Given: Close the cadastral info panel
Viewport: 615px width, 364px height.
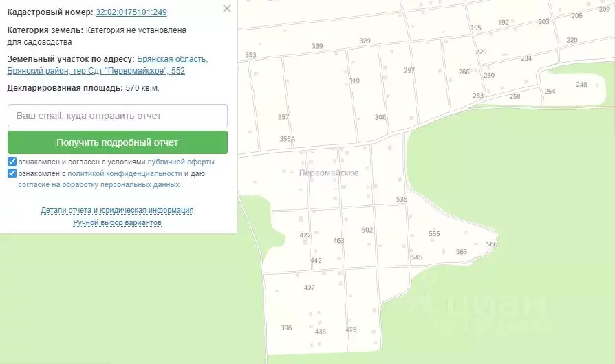Looking at the screenshot, I should point(227,8).
